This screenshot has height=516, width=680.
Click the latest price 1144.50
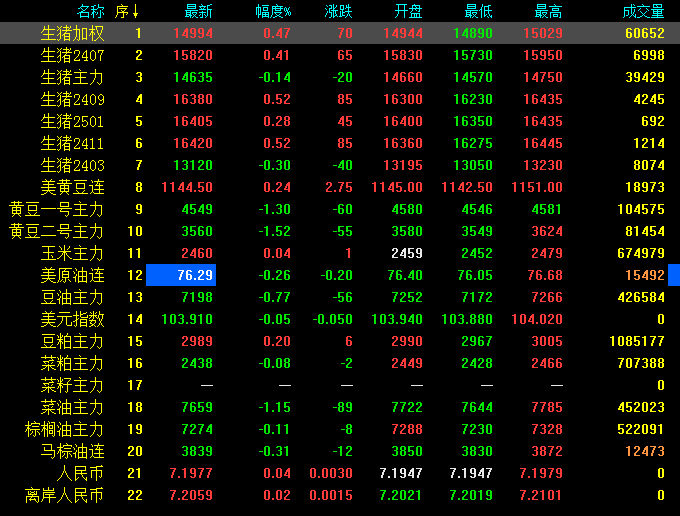click(187, 187)
